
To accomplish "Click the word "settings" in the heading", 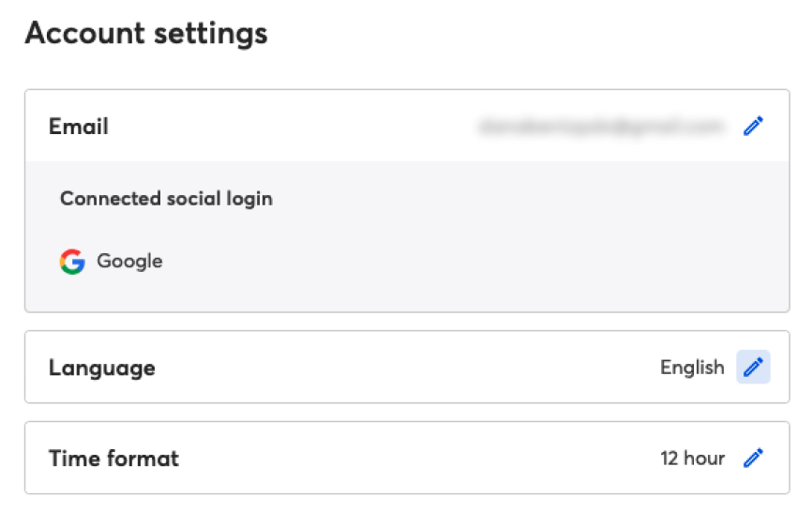I will tap(211, 34).
